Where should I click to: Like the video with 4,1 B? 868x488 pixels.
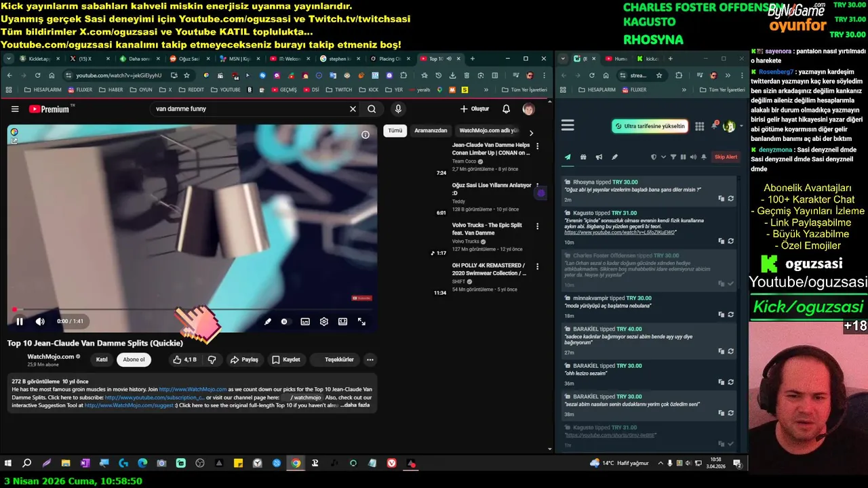[x=184, y=360]
